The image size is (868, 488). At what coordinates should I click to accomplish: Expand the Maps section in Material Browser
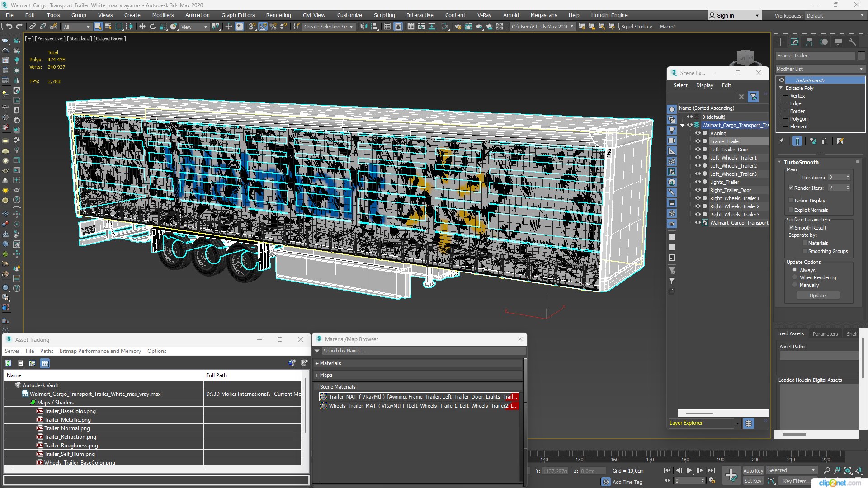point(418,375)
